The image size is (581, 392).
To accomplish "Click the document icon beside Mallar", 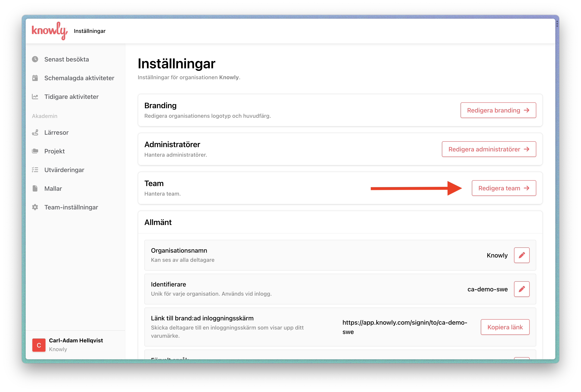I will tap(35, 188).
